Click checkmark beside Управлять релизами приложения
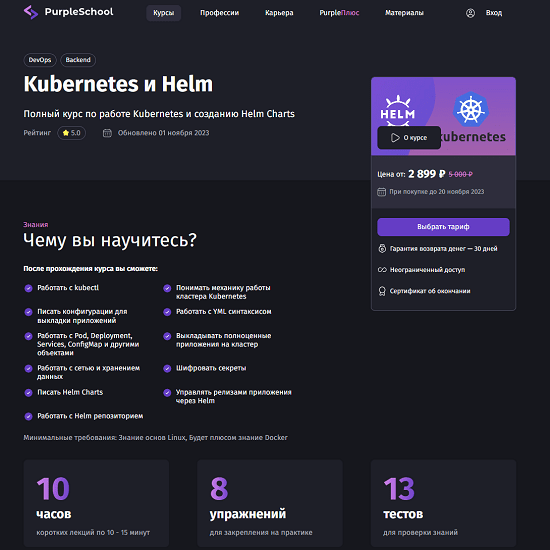This screenshot has width=550, height=550. click(167, 393)
